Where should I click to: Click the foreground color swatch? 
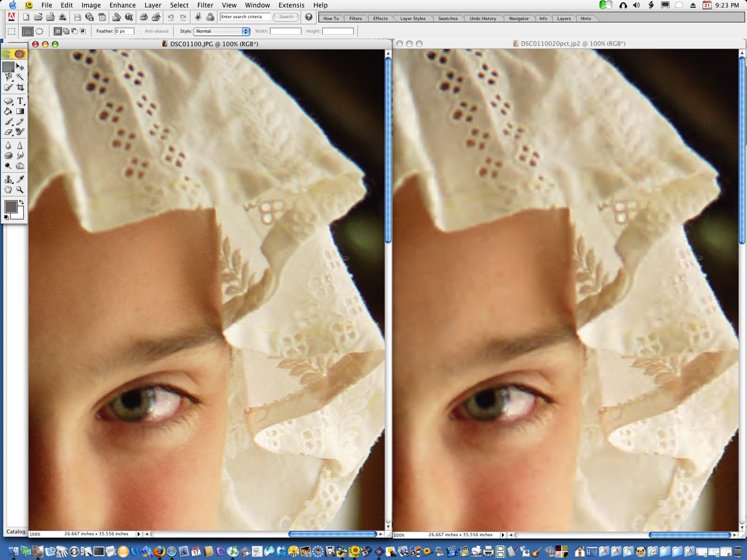11,207
